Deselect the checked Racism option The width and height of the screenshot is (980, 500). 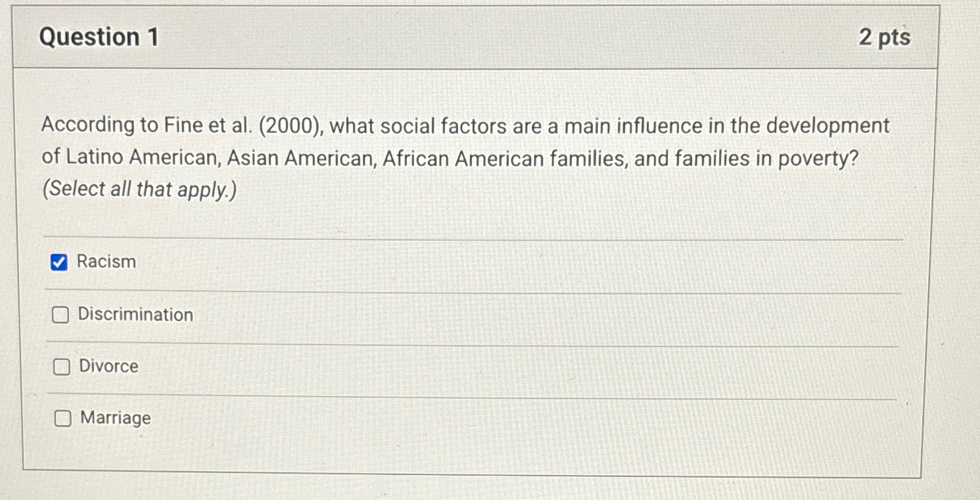click(60, 262)
